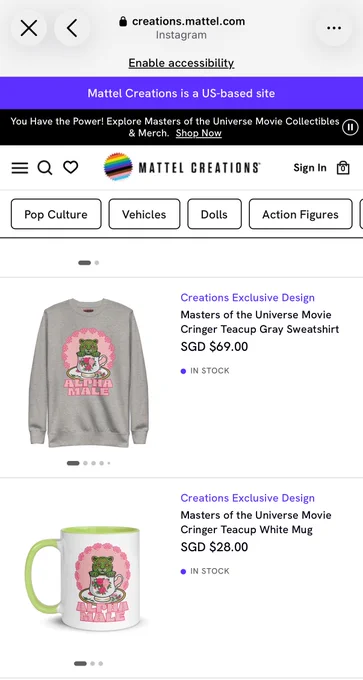Select the Vehicles category

144,214
